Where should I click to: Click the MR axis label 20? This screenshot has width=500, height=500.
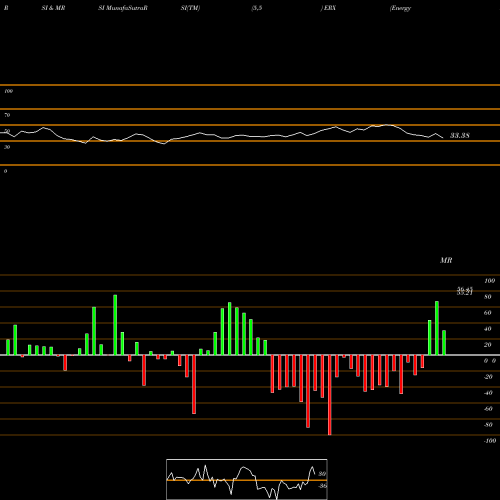click(x=488, y=345)
